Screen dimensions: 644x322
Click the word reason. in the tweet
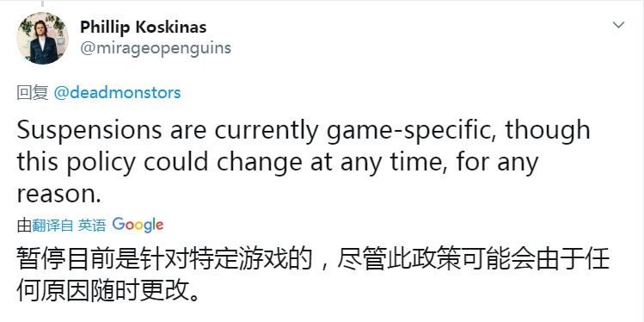pyautogui.click(x=58, y=195)
